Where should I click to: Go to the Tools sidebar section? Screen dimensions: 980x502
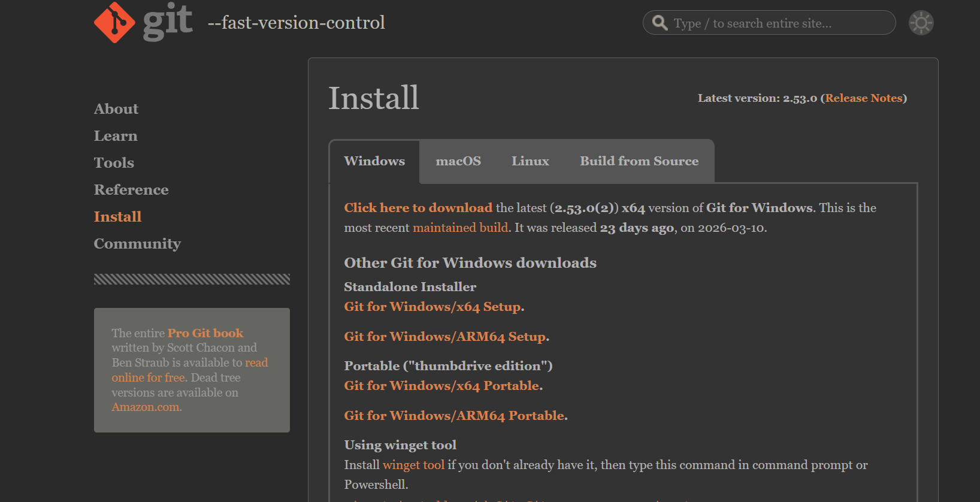[x=114, y=163]
